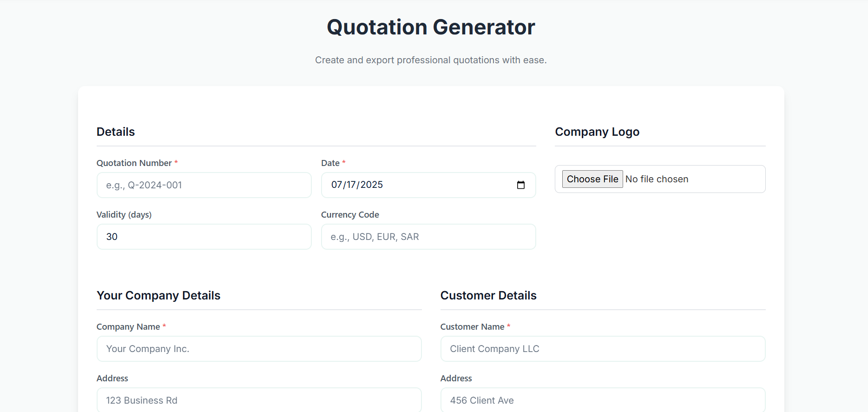Click the customer Address field
The height and width of the screenshot is (412, 868).
[602, 400]
